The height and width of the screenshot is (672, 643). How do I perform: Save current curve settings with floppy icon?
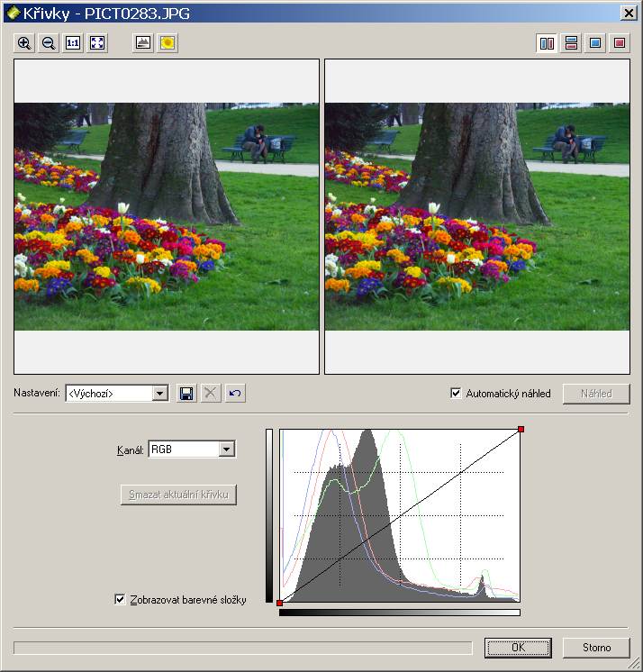(186, 393)
